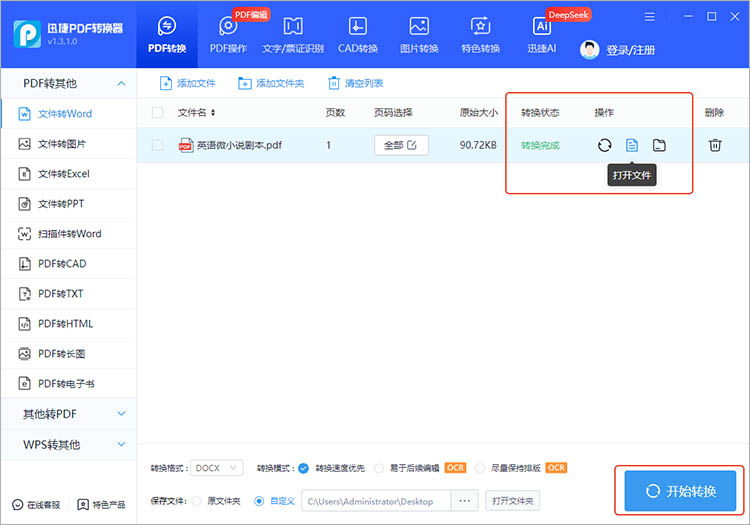Select 尽量保持排版 mode
Screen dimensions: 750x525
click(480, 468)
